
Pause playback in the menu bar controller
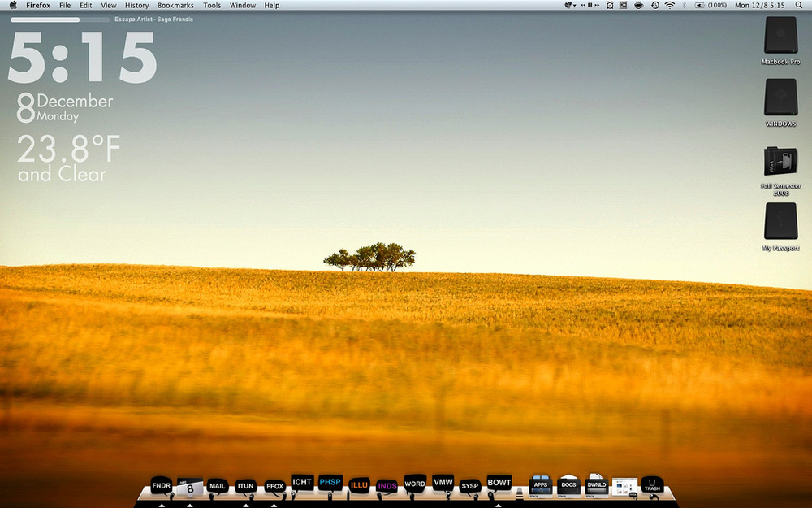click(590, 5)
